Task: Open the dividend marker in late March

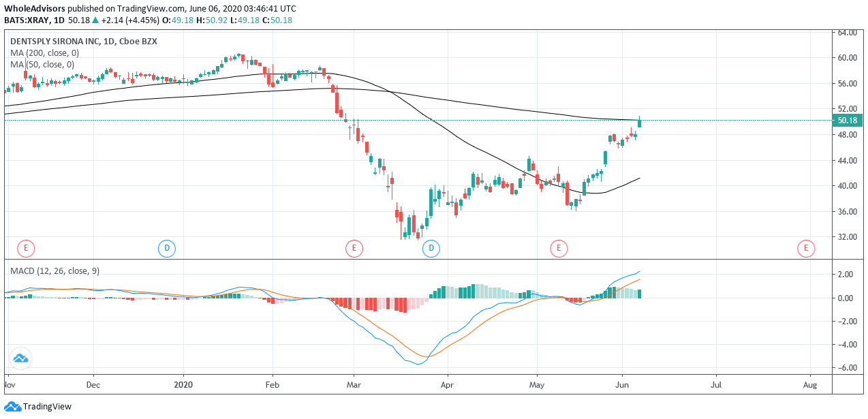Action: click(x=431, y=249)
